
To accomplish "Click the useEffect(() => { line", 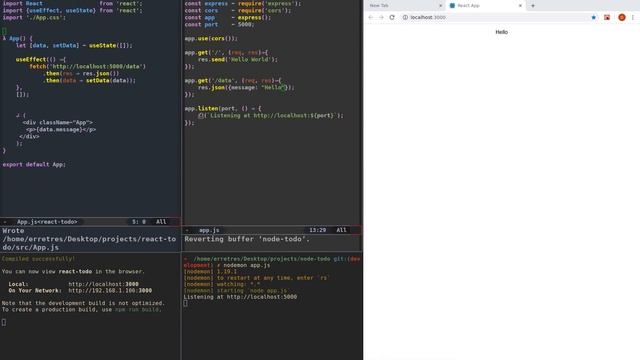I will click(40, 59).
